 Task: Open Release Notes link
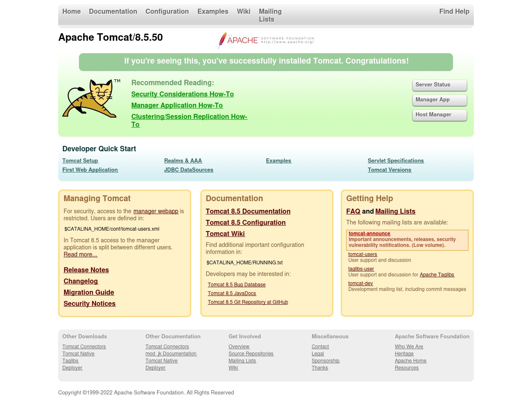click(x=86, y=270)
